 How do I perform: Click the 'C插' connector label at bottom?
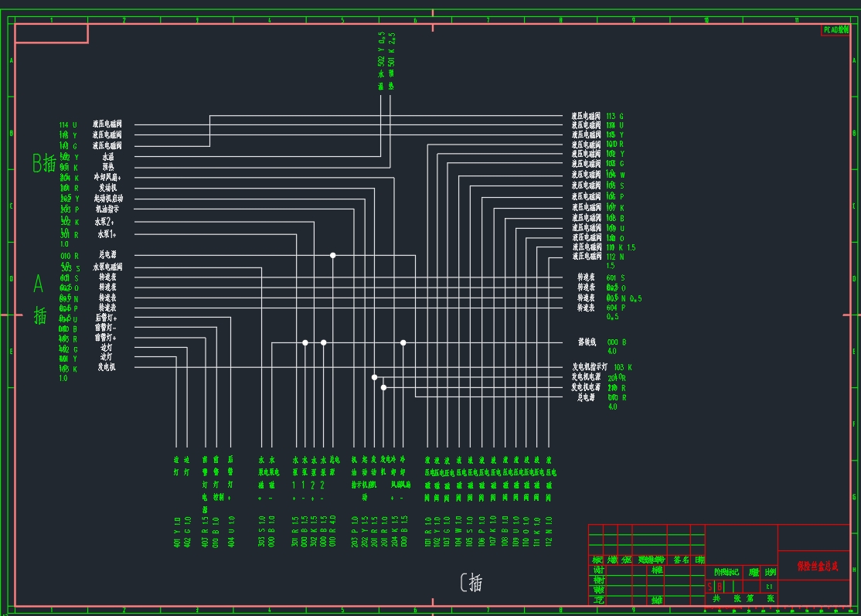coord(471,583)
